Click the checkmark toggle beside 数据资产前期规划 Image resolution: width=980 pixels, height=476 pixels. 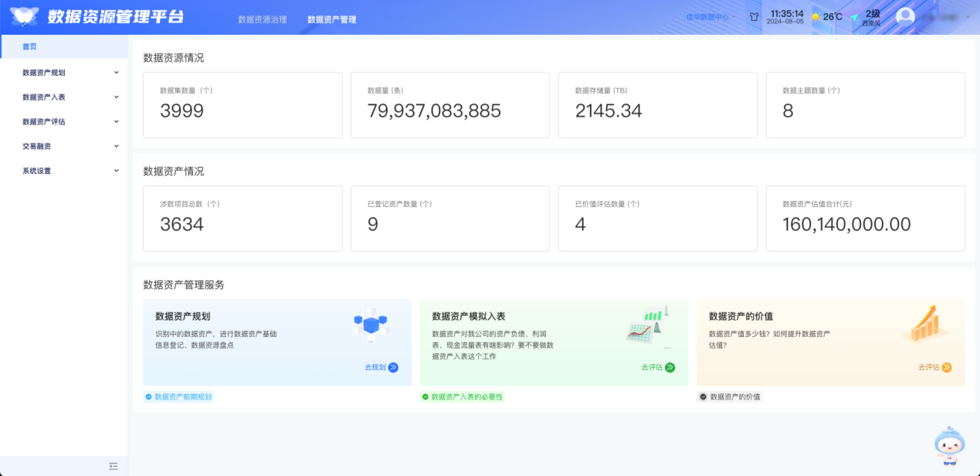click(x=148, y=396)
